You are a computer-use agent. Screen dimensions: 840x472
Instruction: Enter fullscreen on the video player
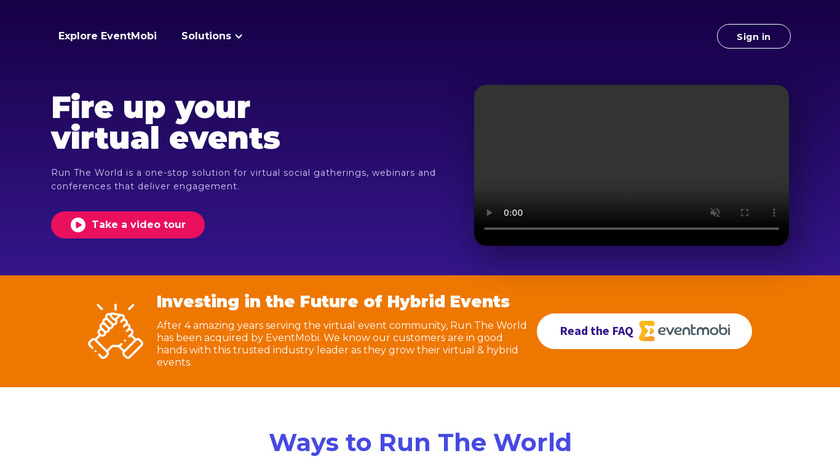click(x=744, y=213)
